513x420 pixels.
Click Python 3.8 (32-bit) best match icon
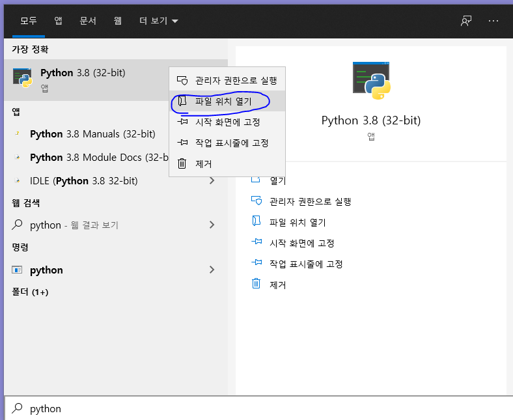point(23,78)
